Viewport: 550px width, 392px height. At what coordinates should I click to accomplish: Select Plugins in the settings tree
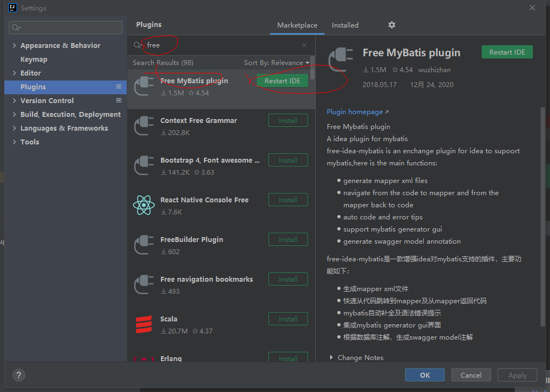point(65,87)
